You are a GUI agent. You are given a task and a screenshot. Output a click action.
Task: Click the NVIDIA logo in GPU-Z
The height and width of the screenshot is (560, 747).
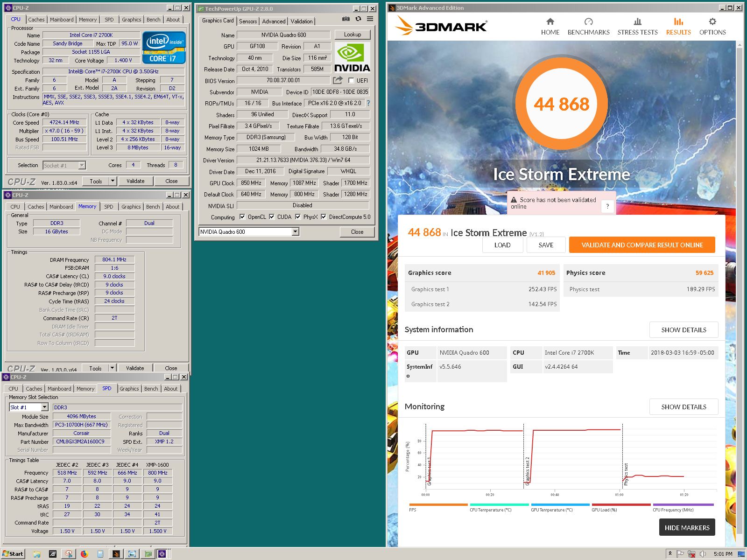click(x=352, y=57)
